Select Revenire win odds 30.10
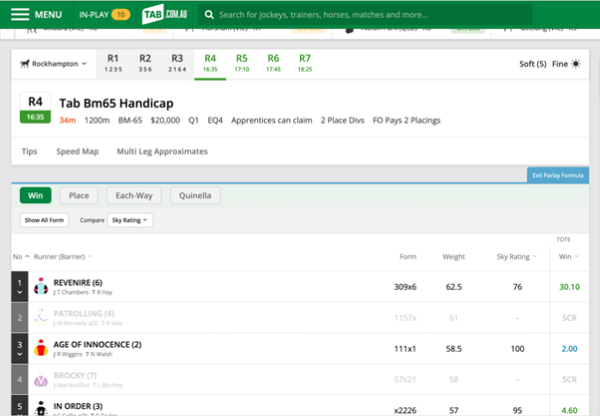The image size is (600, 416). click(569, 287)
